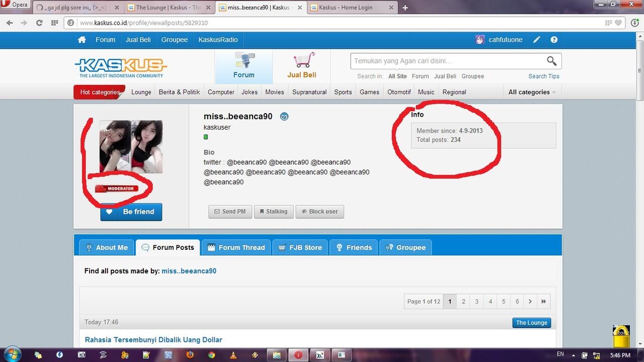The height and width of the screenshot is (362, 644).
Task: Open Berita & Politik category
Action: tap(179, 92)
